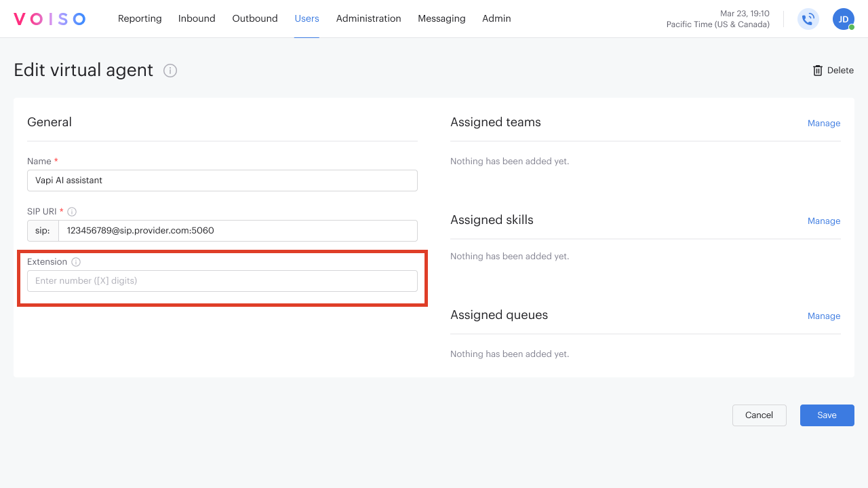This screenshot has width=868, height=488.
Task: Manage the Assigned skills
Action: 823,221
